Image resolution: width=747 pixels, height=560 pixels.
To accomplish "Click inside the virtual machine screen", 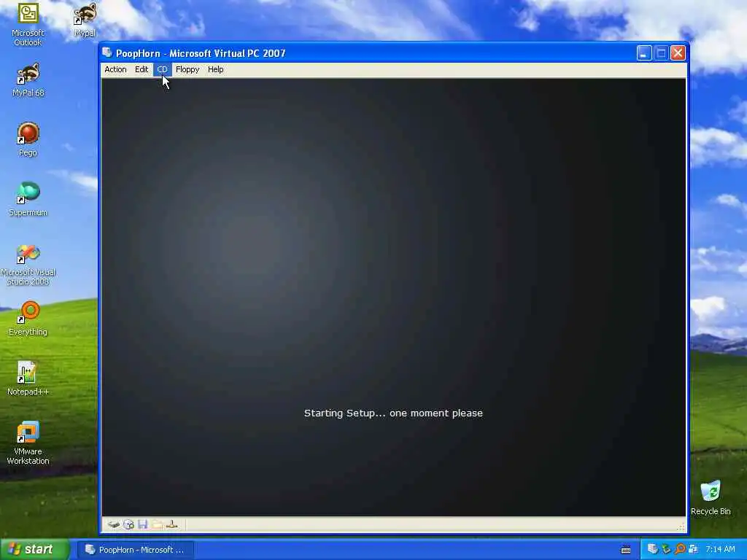I will [393, 297].
